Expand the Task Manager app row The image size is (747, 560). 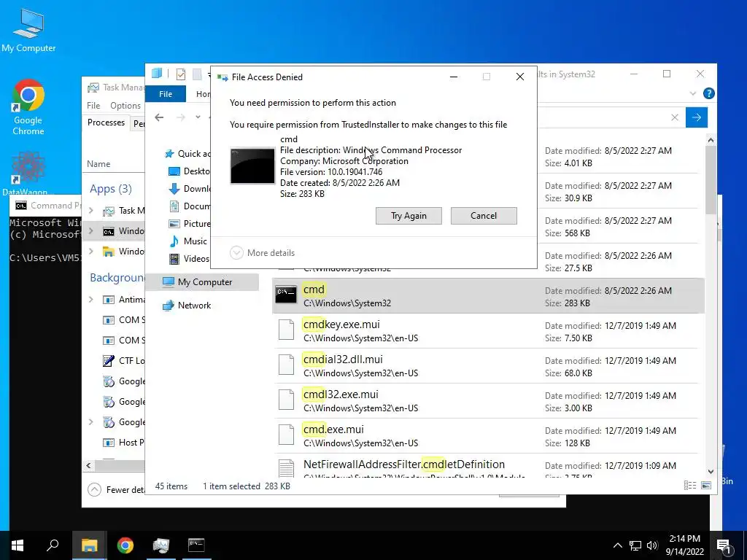pos(91,210)
